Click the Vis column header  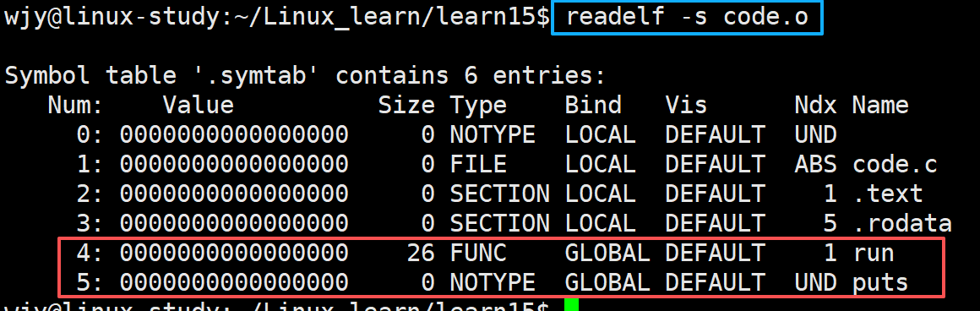coord(686,105)
